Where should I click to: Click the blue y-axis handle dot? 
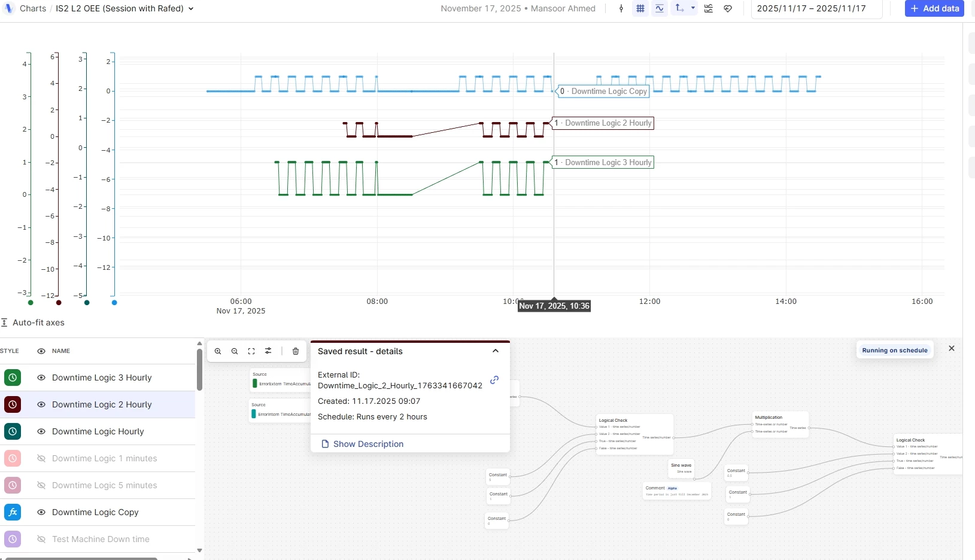tap(114, 303)
